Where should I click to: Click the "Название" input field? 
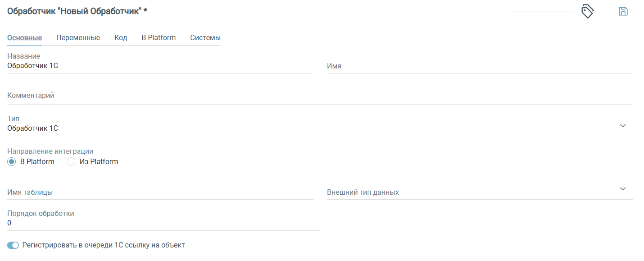click(x=160, y=66)
